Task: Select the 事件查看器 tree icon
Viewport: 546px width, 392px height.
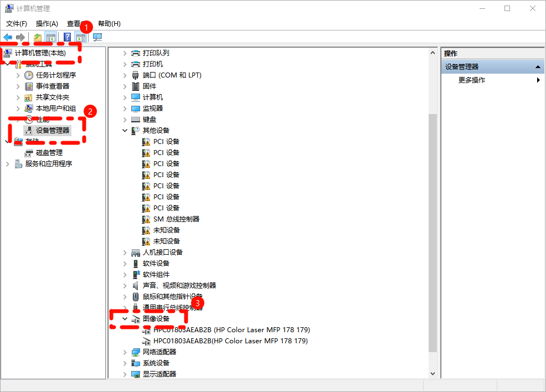Action: pos(29,86)
